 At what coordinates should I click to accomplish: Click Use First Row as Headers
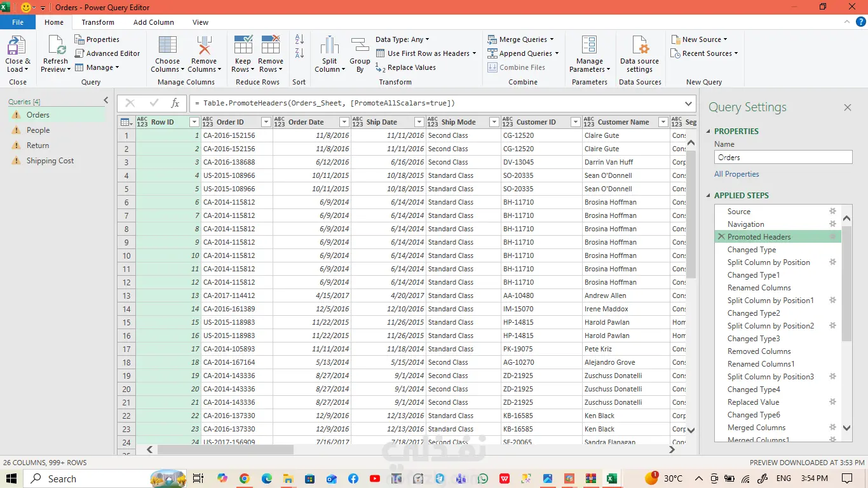(426, 53)
